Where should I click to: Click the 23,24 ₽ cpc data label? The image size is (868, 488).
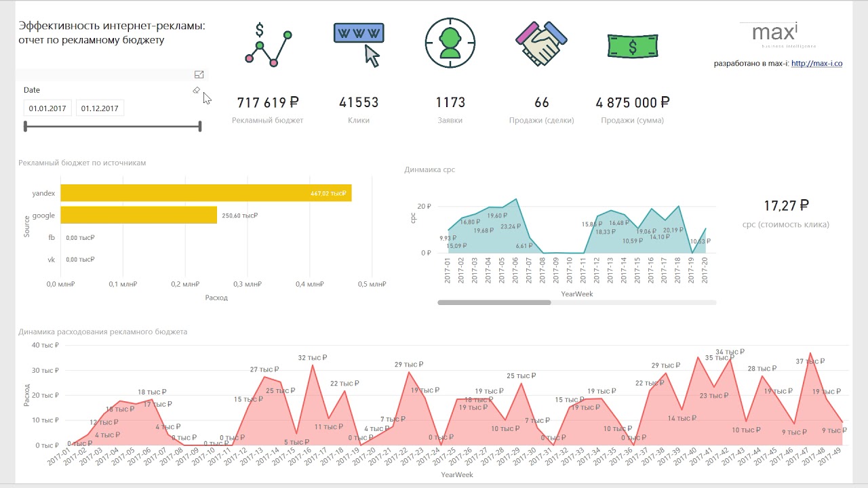coord(512,226)
